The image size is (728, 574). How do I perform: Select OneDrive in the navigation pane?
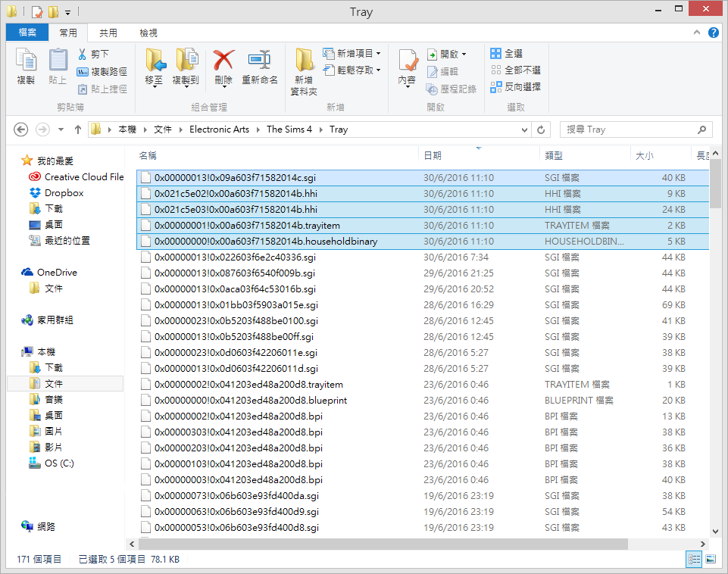[49, 273]
